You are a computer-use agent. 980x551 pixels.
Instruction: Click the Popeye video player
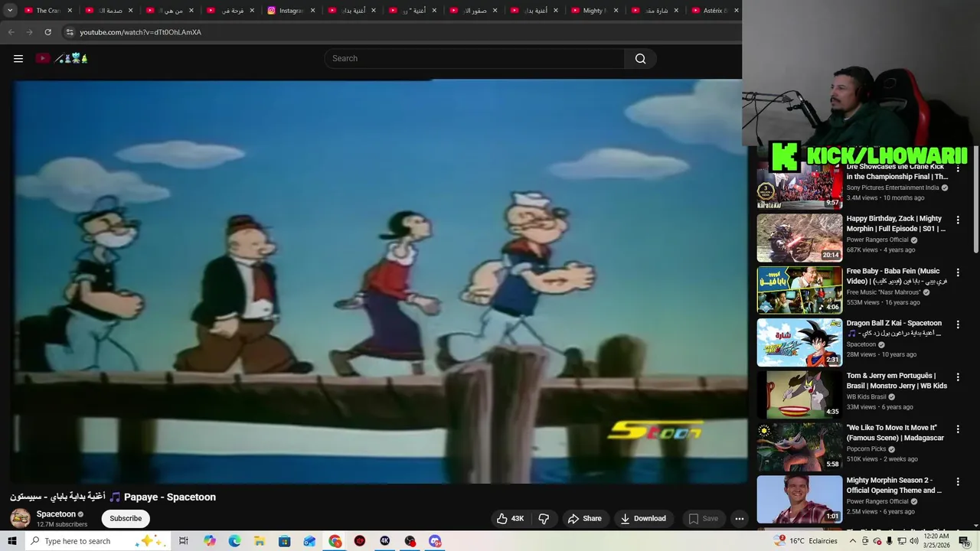pos(379,282)
